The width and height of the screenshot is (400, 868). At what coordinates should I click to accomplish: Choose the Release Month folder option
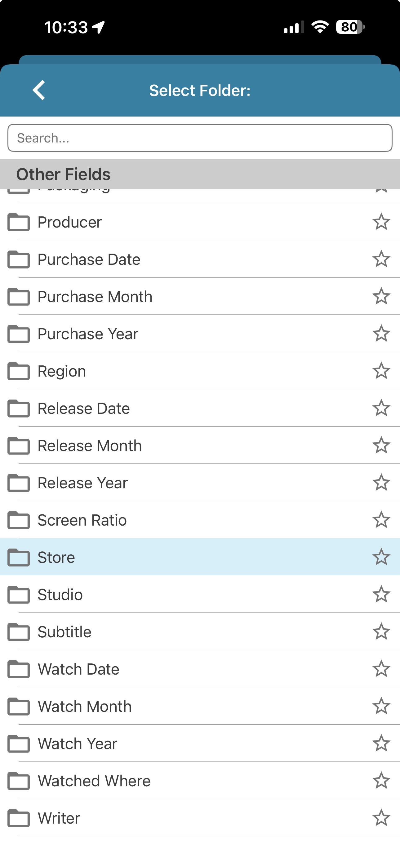coord(90,446)
